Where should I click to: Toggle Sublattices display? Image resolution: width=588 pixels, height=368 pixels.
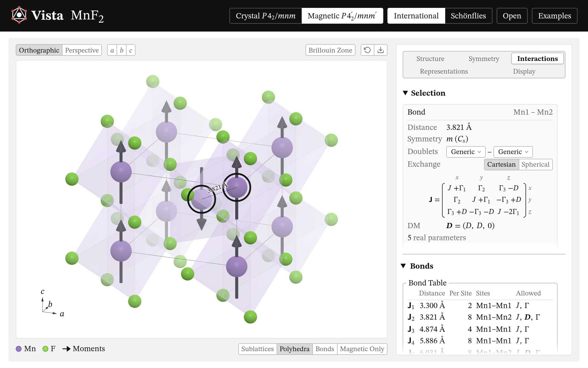point(258,349)
